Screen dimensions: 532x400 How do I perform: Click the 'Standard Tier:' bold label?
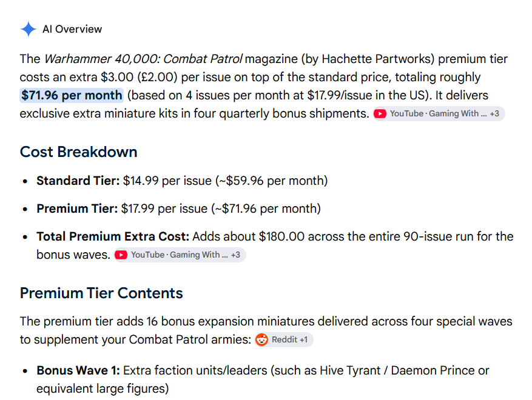click(78, 181)
